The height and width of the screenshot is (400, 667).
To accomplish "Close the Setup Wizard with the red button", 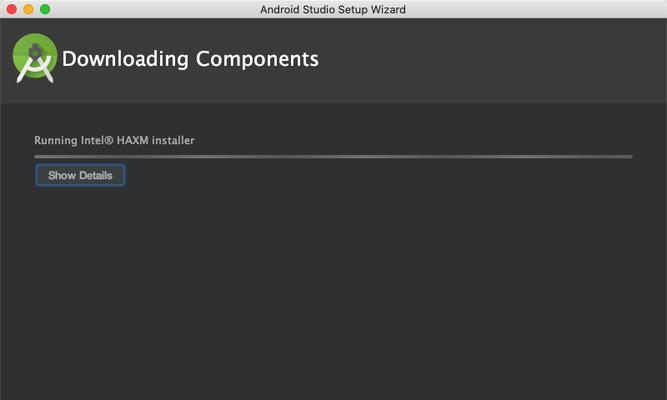I will [x=12, y=9].
